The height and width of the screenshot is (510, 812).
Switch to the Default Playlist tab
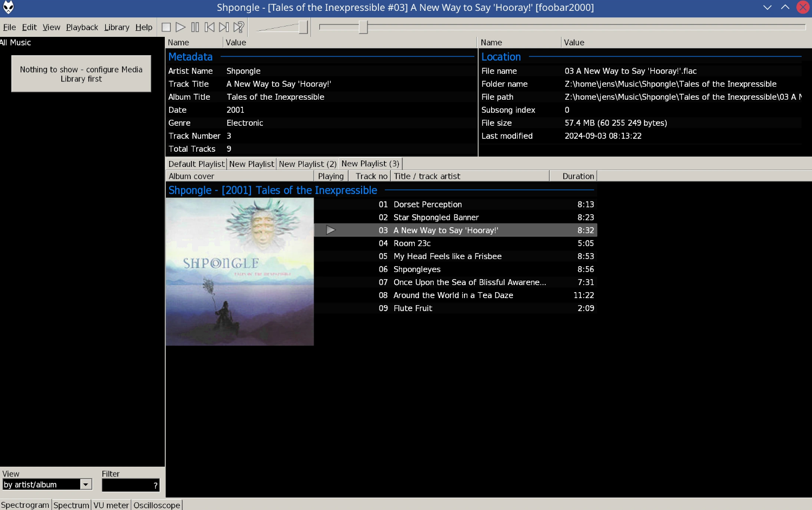[x=196, y=164]
